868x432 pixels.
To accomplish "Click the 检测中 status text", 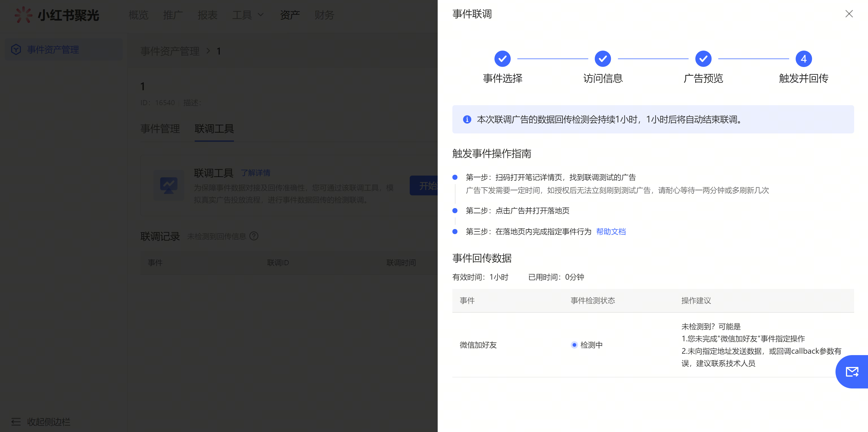I will [x=591, y=345].
